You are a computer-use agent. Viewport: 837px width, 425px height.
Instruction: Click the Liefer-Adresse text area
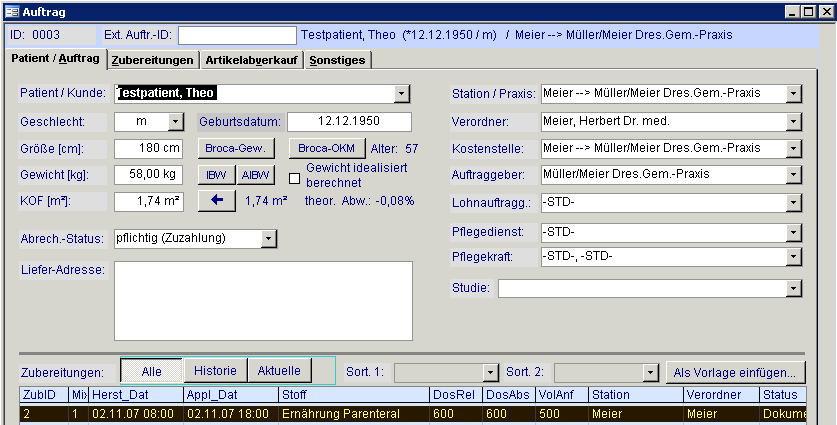click(263, 301)
